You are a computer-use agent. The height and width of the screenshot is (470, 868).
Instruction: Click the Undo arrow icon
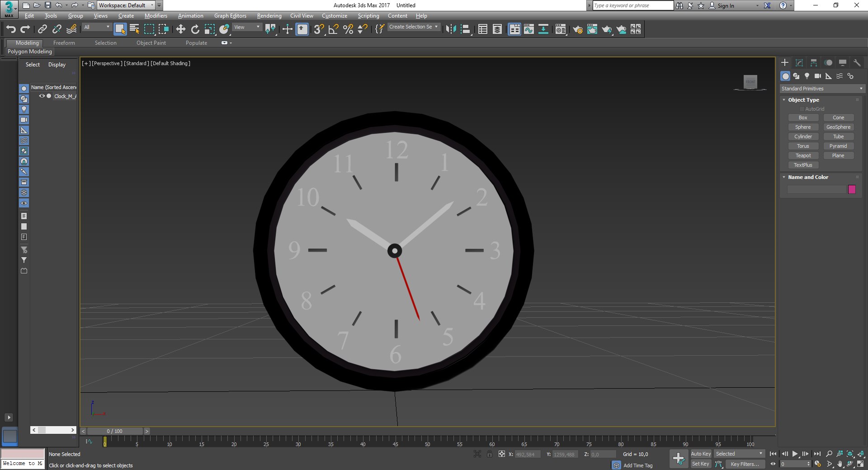[x=11, y=29]
